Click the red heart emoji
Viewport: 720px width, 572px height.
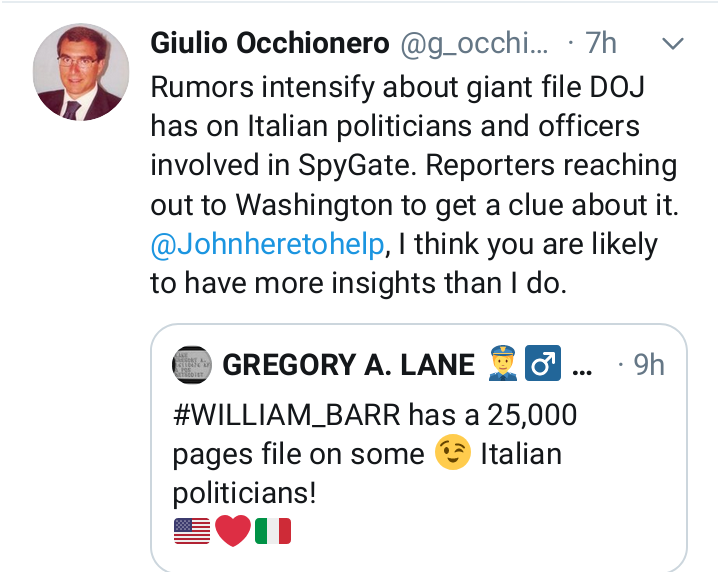pos(232,530)
